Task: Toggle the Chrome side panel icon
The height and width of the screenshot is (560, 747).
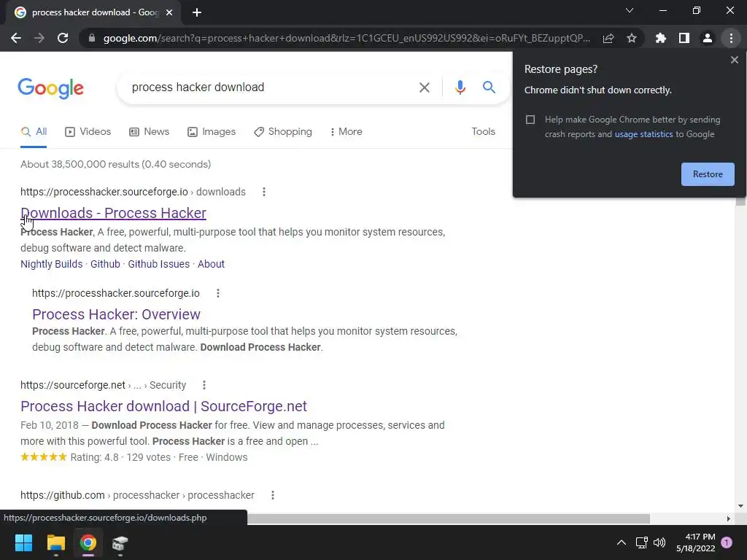Action: (x=684, y=38)
